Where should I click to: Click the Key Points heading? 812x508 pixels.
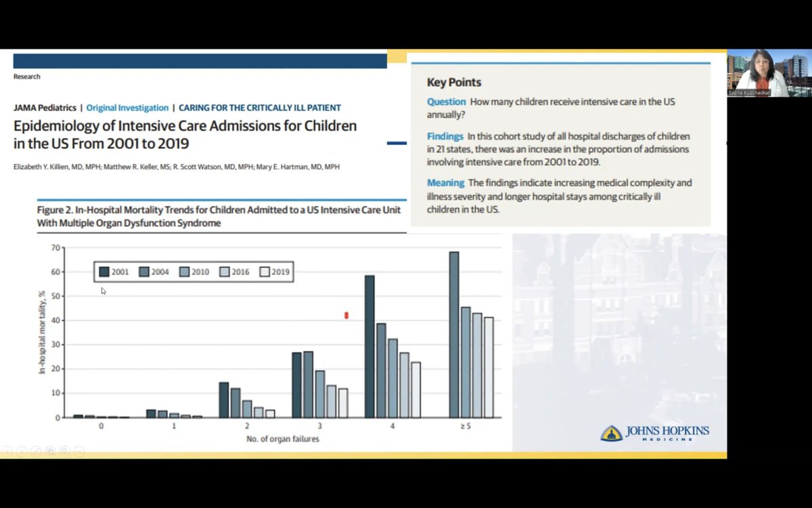[x=454, y=83]
